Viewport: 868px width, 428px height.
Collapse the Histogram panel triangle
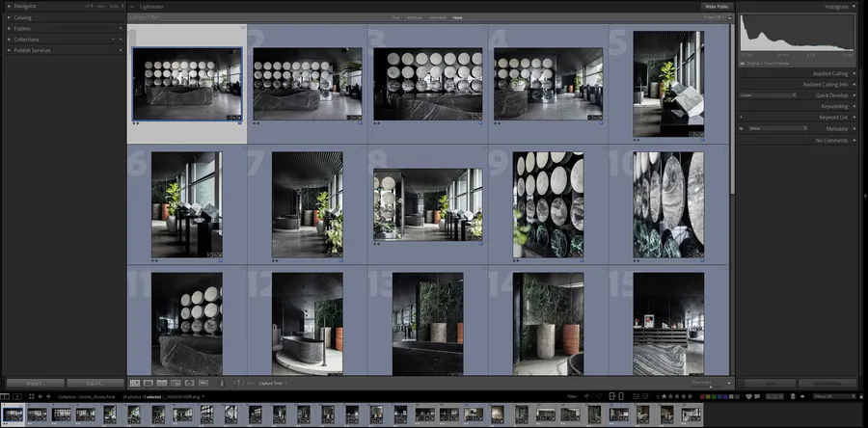854,7
